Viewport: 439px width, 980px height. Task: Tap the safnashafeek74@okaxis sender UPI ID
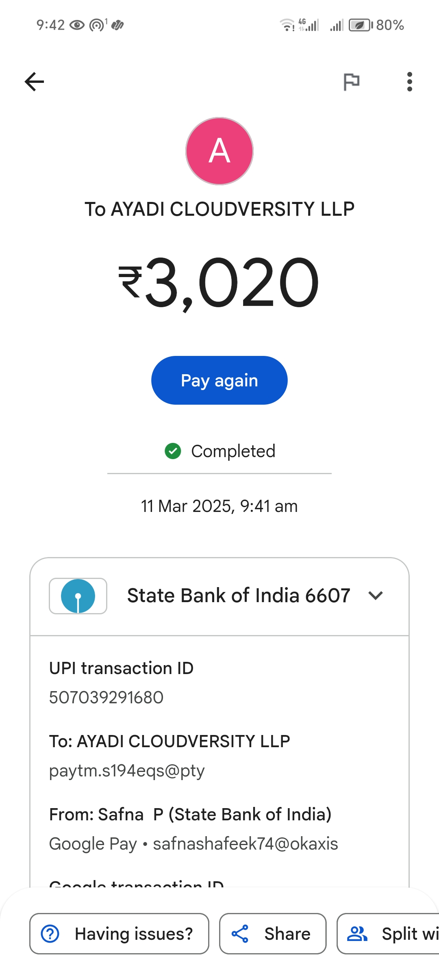[x=245, y=844]
